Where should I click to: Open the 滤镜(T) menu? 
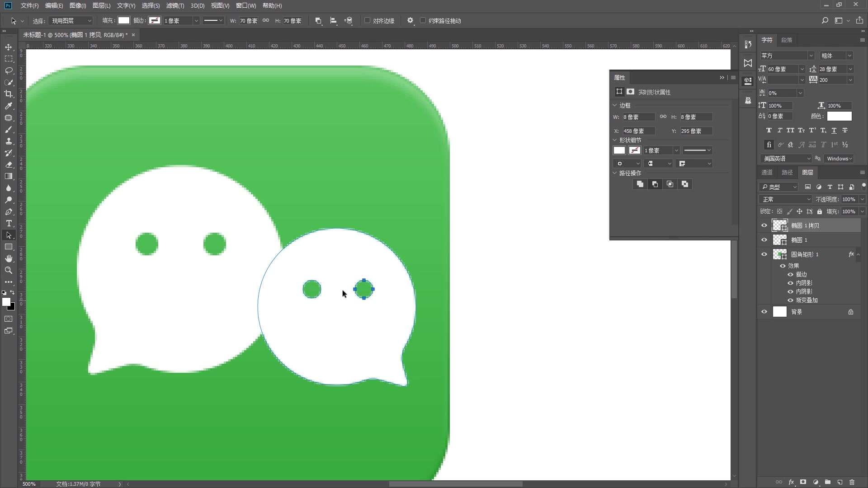(x=175, y=5)
